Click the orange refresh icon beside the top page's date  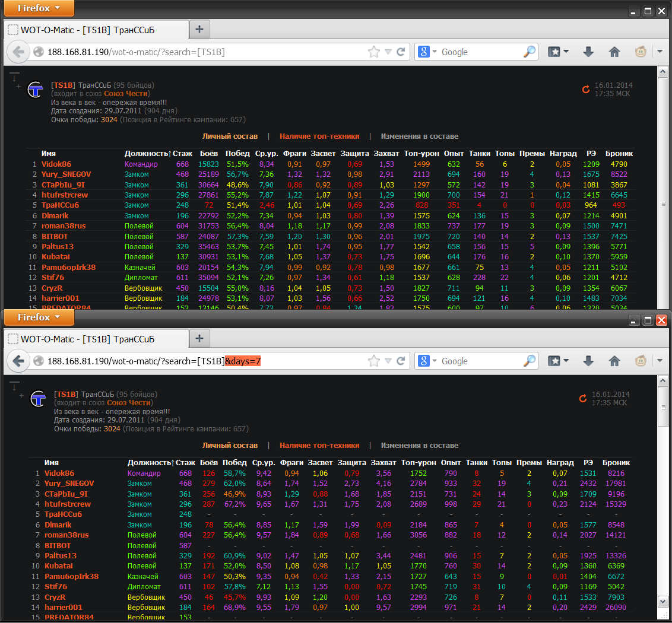pos(585,90)
